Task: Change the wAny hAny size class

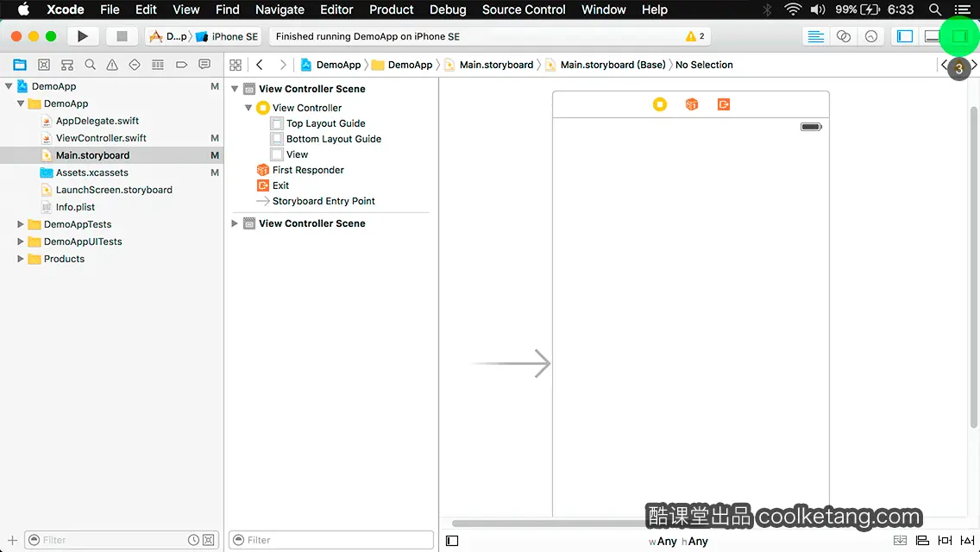Action: pos(678,542)
